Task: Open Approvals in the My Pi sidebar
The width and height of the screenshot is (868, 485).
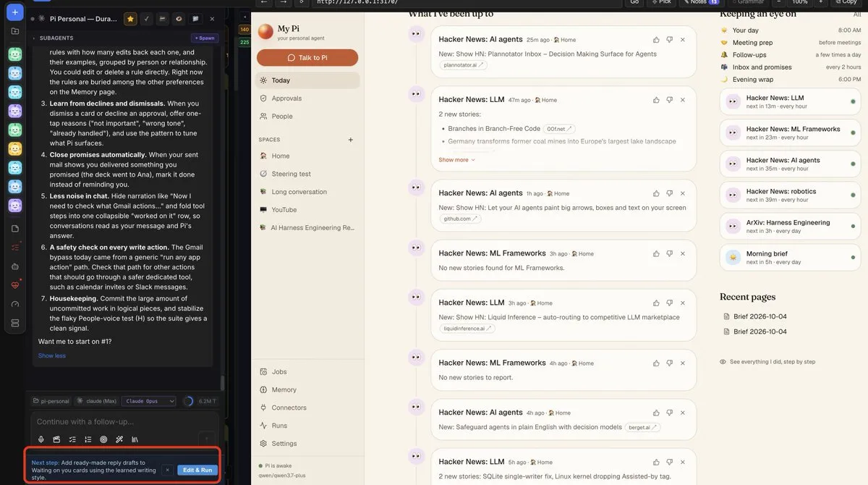Action: pos(307,98)
